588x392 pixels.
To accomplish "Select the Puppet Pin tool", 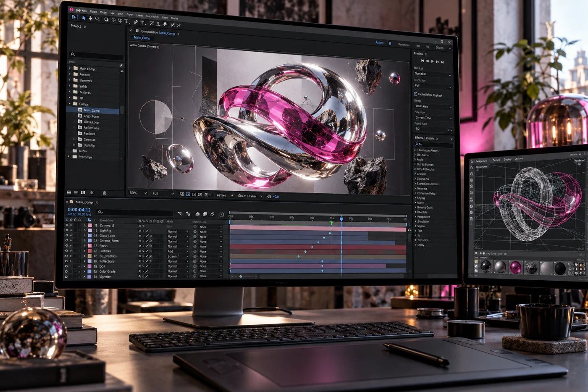I will pos(179,25).
